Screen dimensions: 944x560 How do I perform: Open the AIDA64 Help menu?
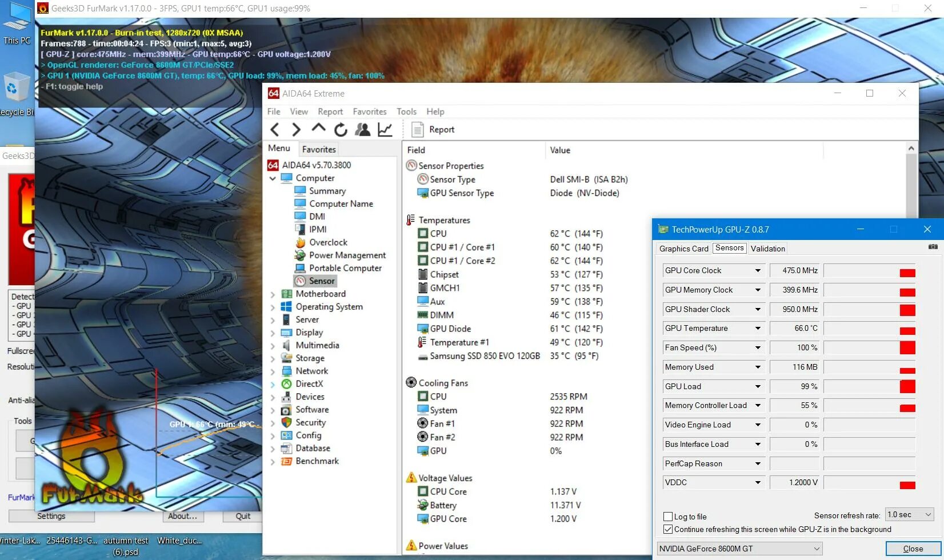click(435, 111)
